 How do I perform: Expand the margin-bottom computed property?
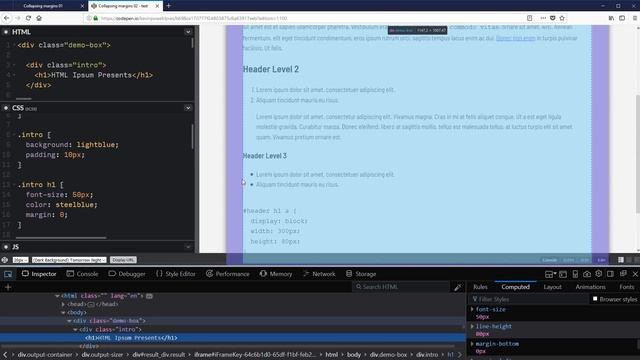(x=472, y=344)
